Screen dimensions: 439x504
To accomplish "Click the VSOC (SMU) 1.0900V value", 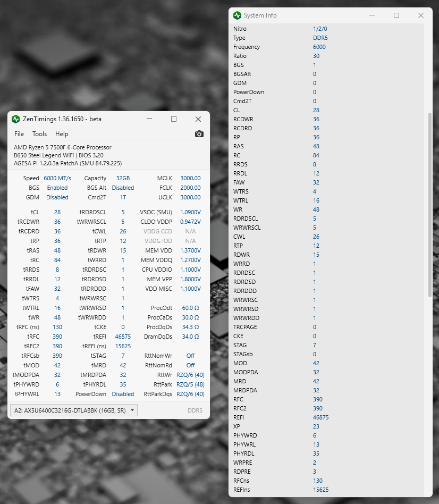I will click(x=190, y=212).
